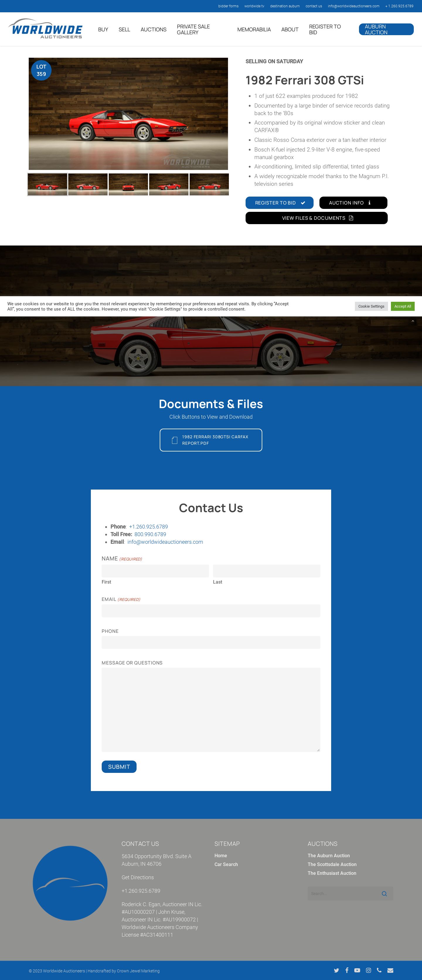Call the +1.260.925.6789 contact link
This screenshot has width=422, height=980.
tap(148, 526)
